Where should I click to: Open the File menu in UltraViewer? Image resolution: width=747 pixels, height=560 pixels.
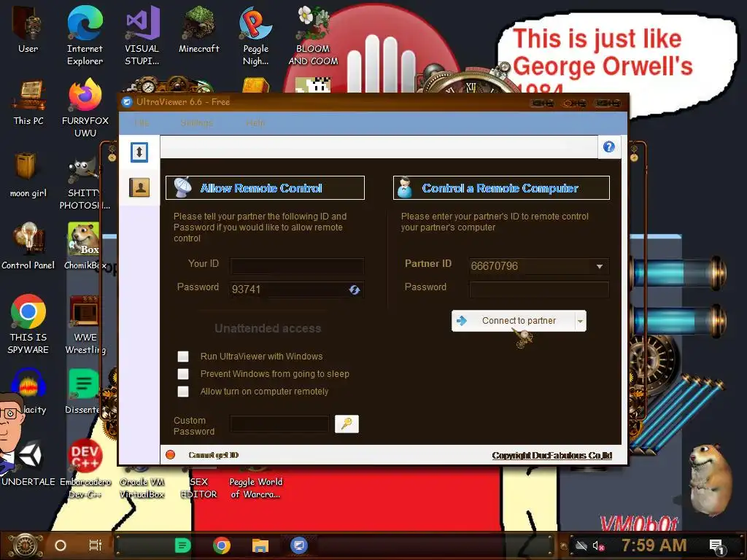coord(142,122)
